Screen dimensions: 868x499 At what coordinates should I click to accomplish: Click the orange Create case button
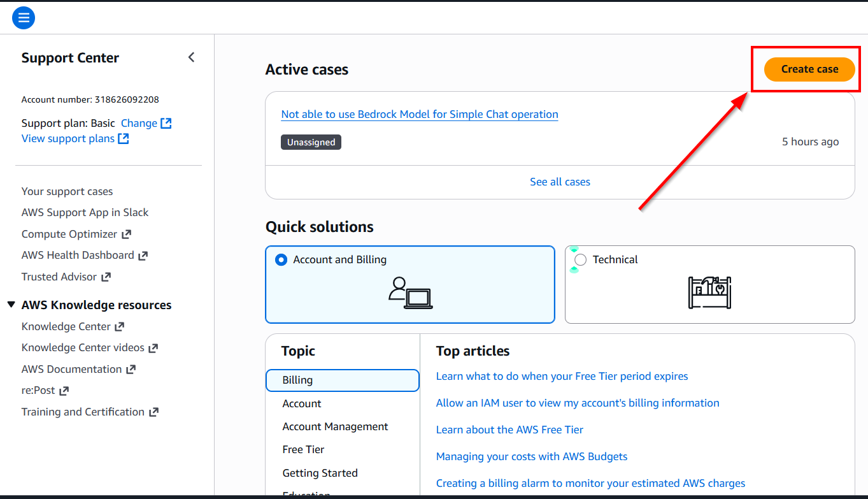coord(809,69)
